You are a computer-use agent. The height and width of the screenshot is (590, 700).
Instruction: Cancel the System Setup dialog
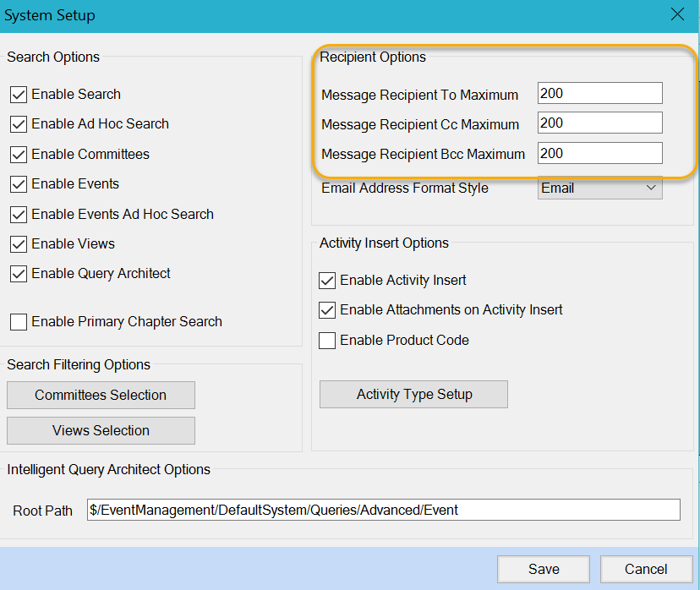coord(646,570)
